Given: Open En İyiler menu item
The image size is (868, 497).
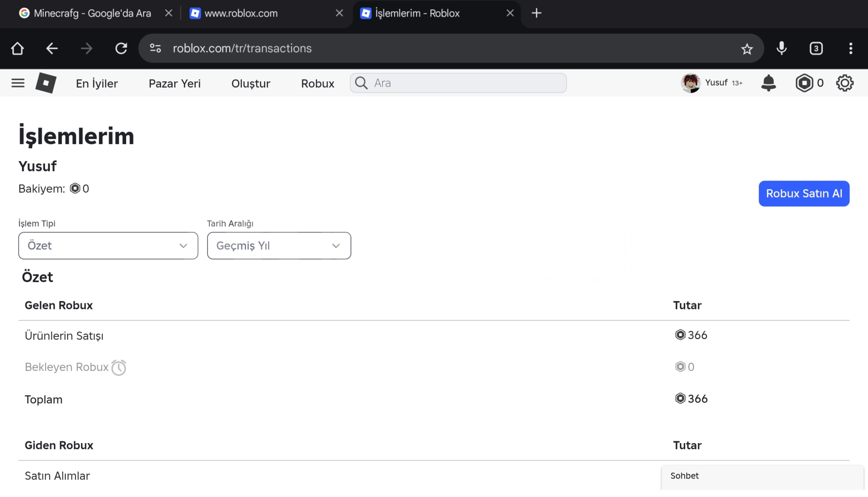Looking at the screenshot, I should [x=97, y=83].
